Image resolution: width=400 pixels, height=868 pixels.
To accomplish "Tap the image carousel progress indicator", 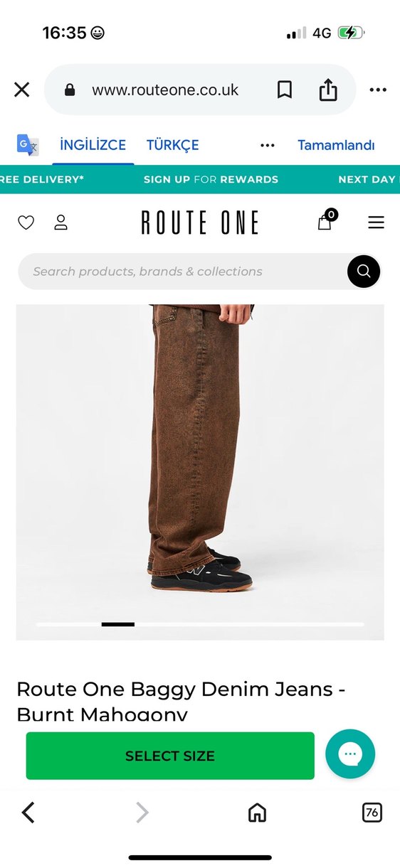I will (x=200, y=624).
